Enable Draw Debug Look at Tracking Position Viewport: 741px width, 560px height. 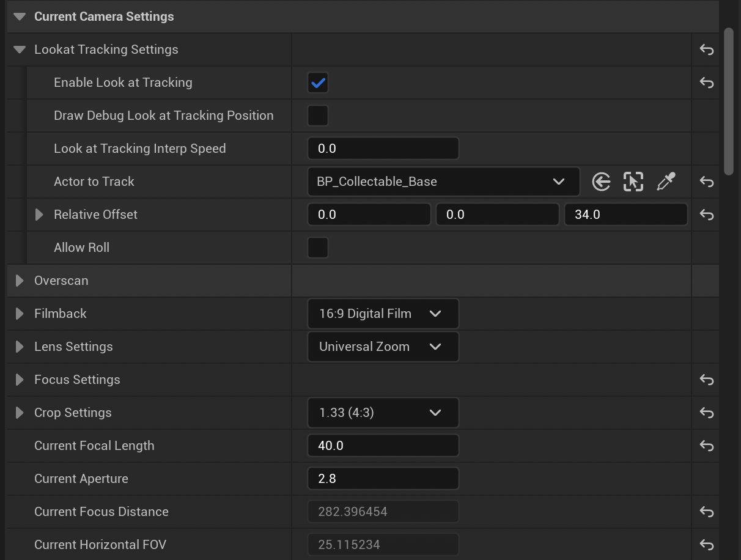[317, 115]
